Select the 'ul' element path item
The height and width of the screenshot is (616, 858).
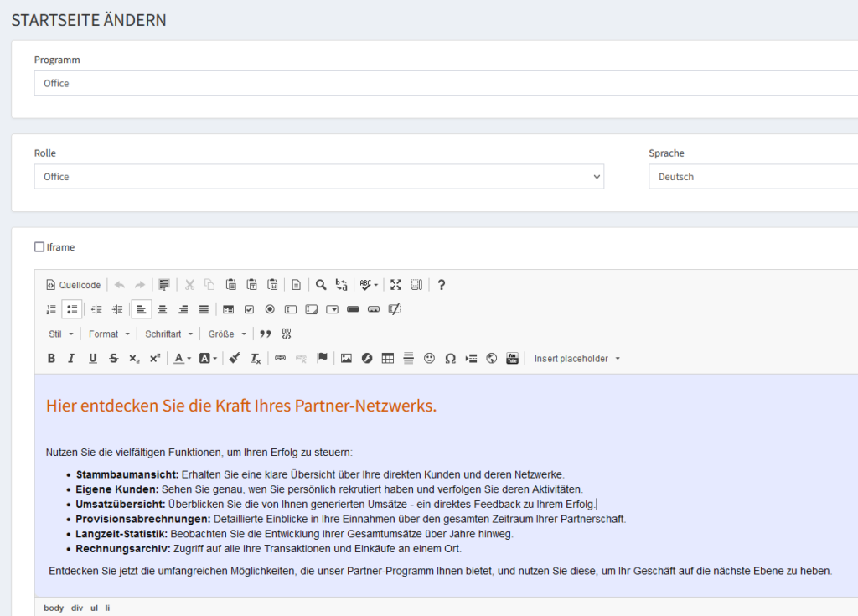(94, 608)
